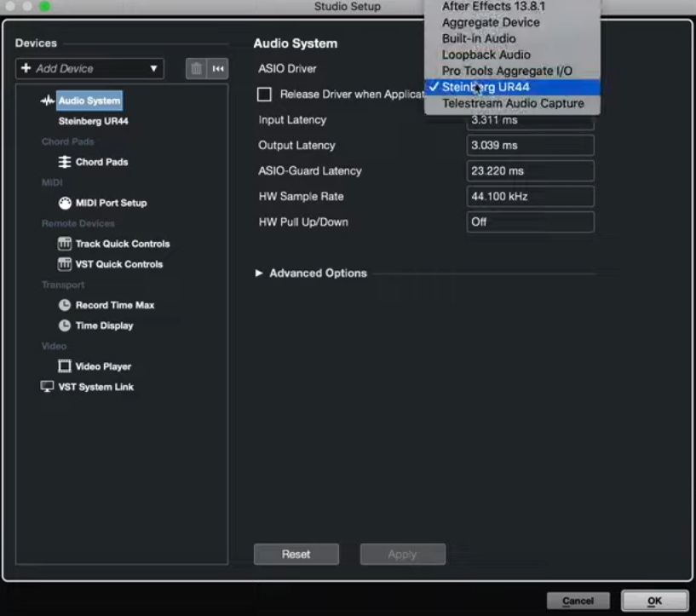
Task: Click the Time Display clock icon
Action: click(65, 325)
